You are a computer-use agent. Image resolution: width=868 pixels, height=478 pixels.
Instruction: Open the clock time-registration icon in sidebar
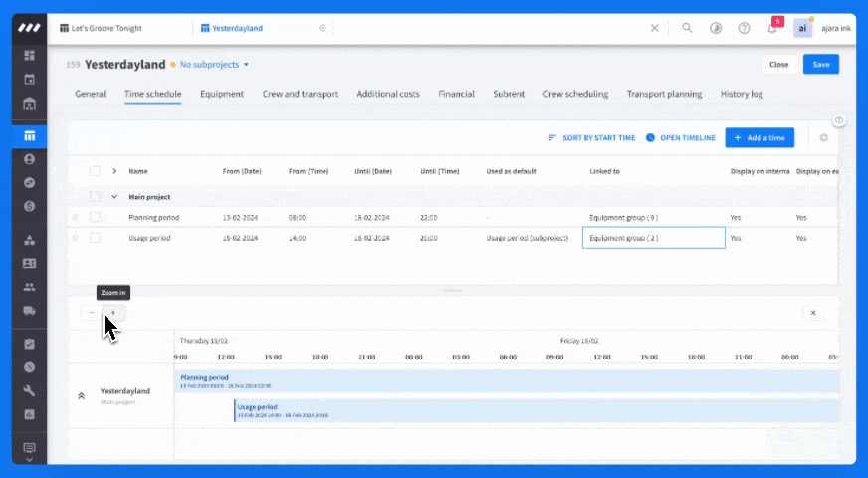click(29, 367)
